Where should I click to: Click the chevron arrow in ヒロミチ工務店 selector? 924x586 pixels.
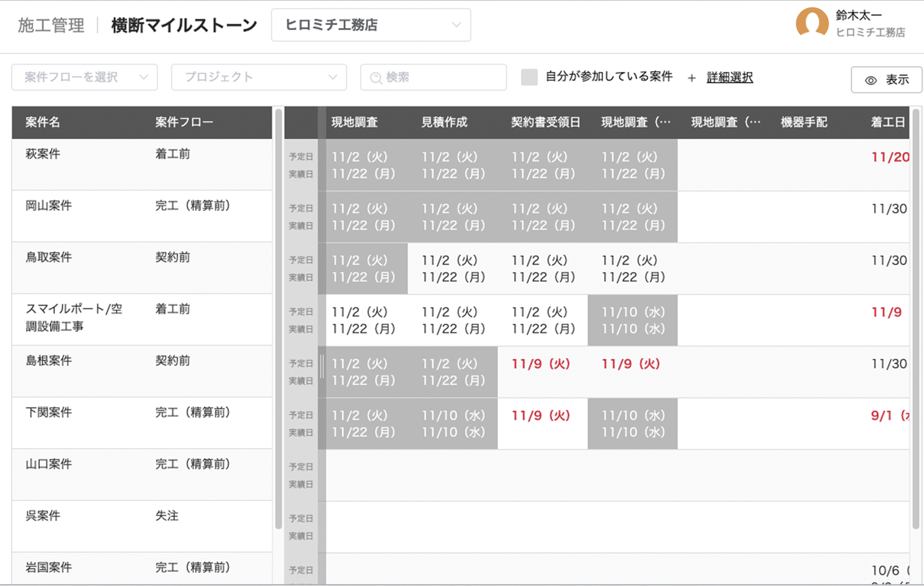click(456, 25)
